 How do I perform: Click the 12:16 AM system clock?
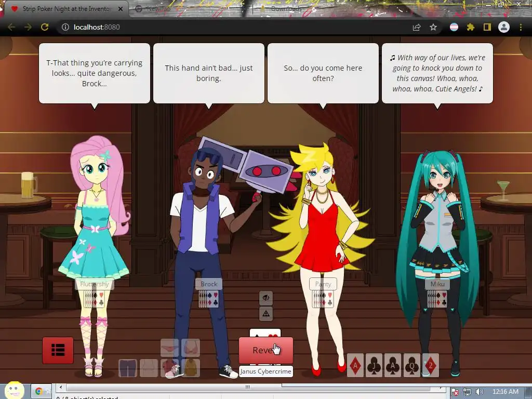pyautogui.click(x=506, y=392)
